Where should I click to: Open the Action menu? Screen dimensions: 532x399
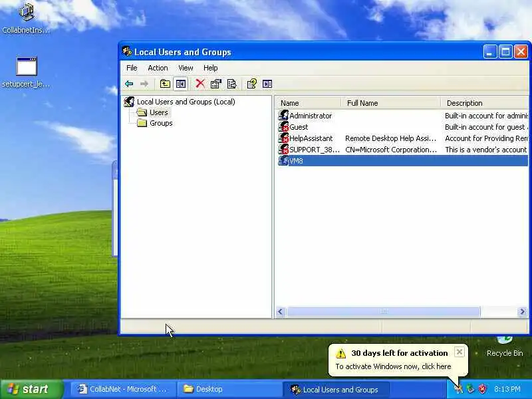point(158,68)
